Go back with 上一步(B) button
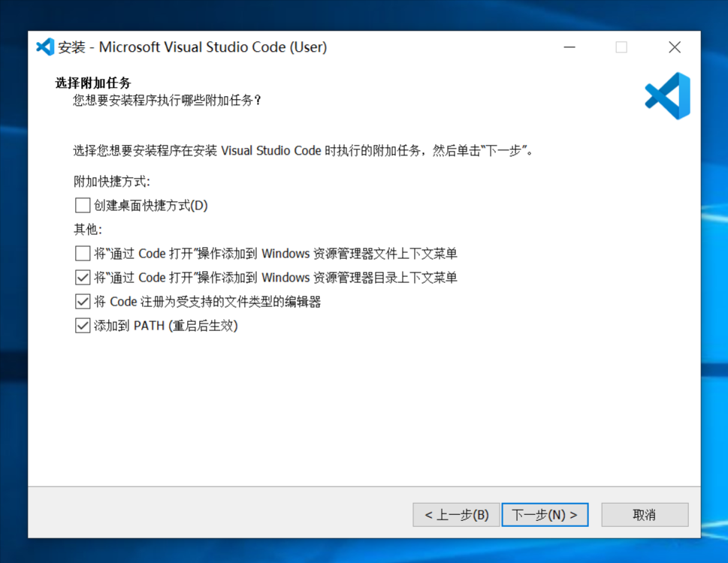728x563 pixels. tap(456, 515)
